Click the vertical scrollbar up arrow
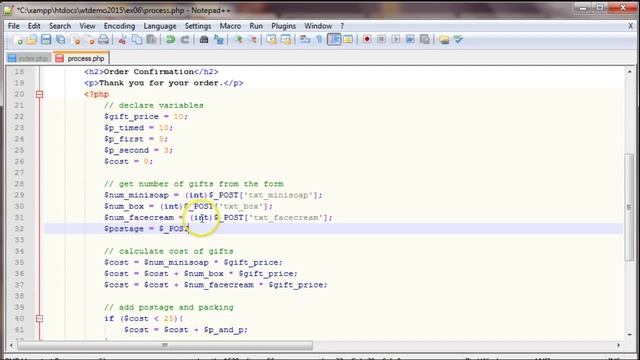This screenshot has height=360, width=640. (x=629, y=71)
